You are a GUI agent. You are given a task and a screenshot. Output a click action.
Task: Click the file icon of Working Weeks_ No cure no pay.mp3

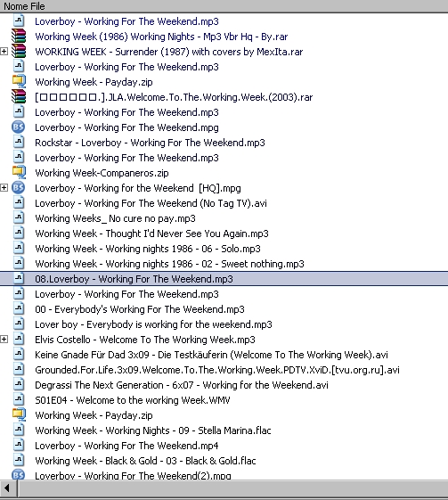19,218
